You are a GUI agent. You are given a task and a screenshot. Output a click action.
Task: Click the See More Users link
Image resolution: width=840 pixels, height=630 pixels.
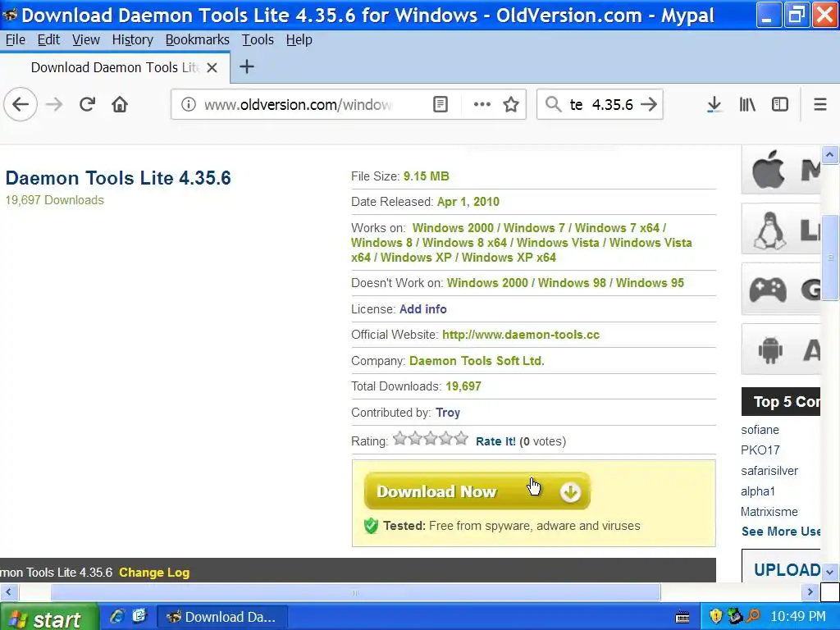click(781, 532)
